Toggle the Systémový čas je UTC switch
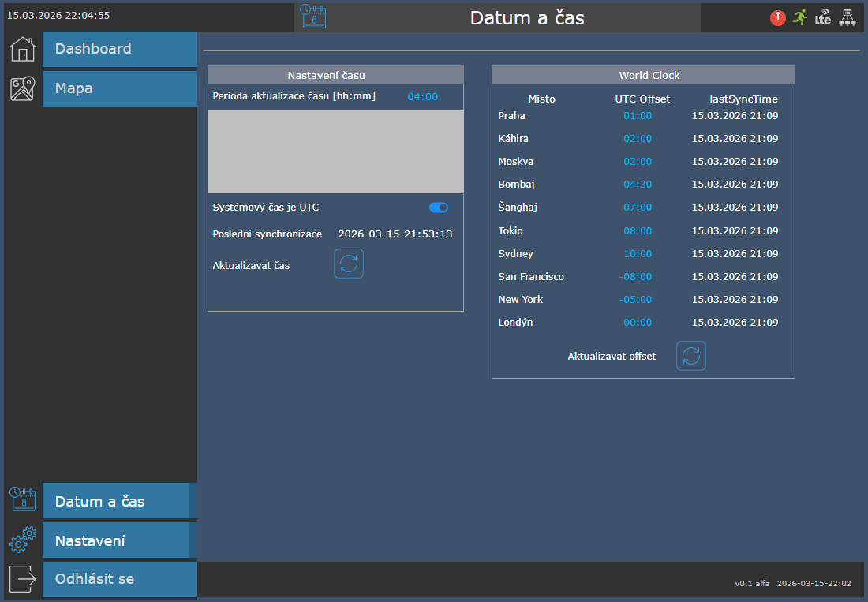 pyautogui.click(x=439, y=208)
